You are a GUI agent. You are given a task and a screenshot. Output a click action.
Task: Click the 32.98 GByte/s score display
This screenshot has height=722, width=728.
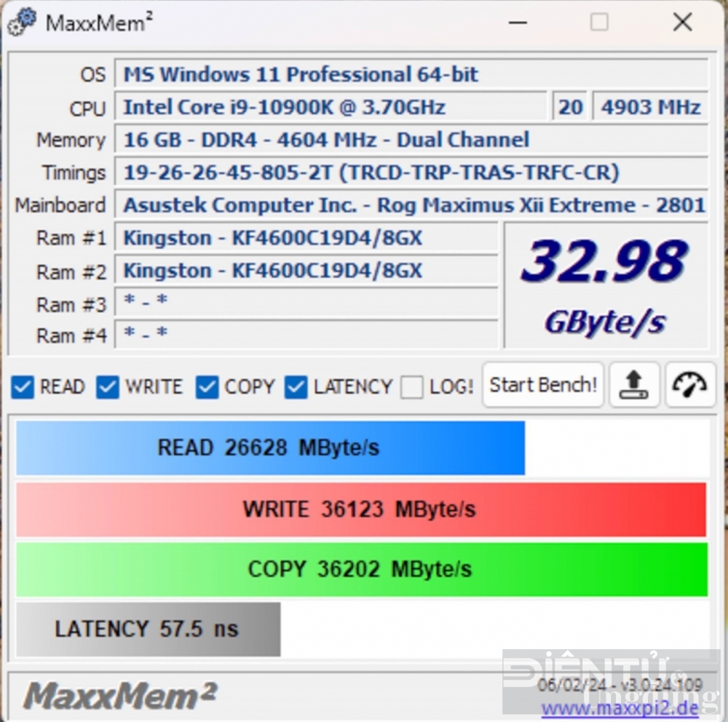click(606, 285)
